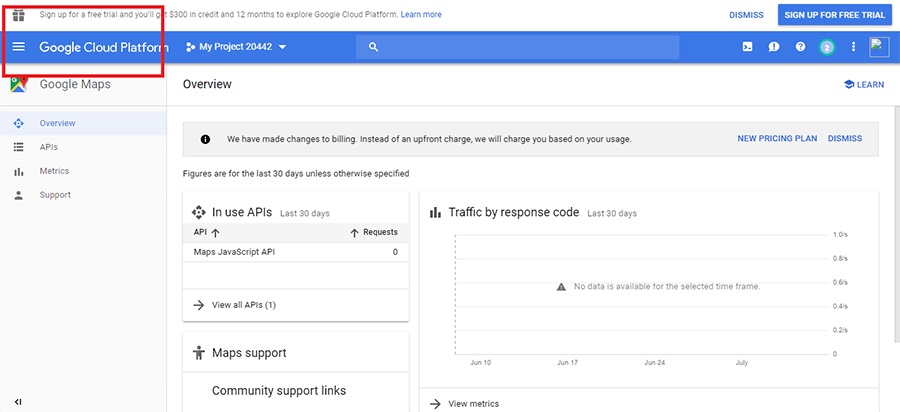Click the user account avatar
Image resolution: width=900 pixels, height=412 pixels.
[879, 47]
